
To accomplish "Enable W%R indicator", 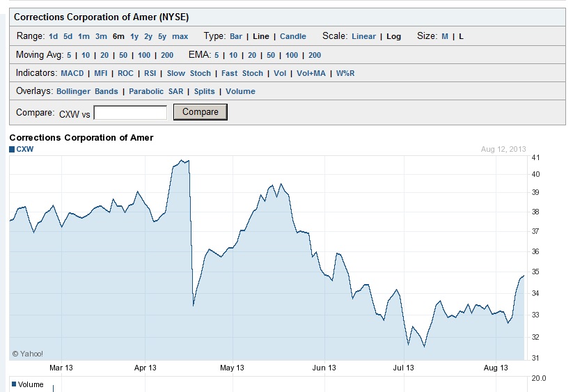I will 345,73.
